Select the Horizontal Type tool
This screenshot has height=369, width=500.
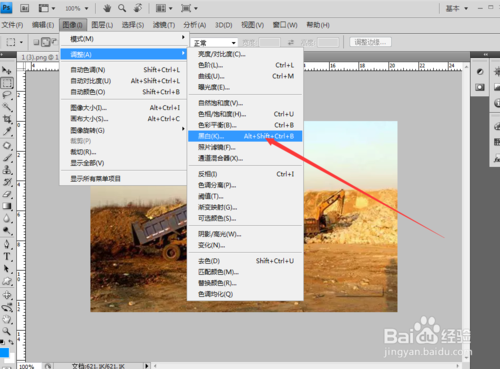point(7,257)
